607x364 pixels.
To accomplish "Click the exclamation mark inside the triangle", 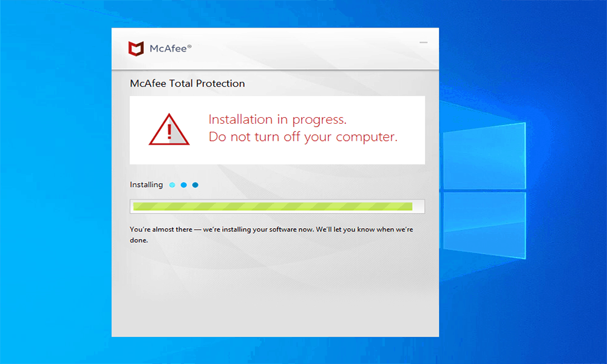I will click(x=169, y=132).
